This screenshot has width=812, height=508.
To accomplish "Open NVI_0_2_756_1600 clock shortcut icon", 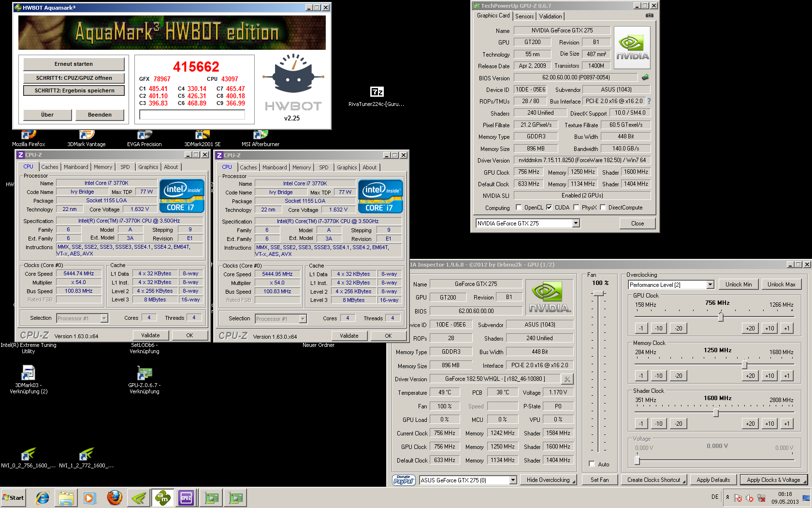I will point(29,454).
